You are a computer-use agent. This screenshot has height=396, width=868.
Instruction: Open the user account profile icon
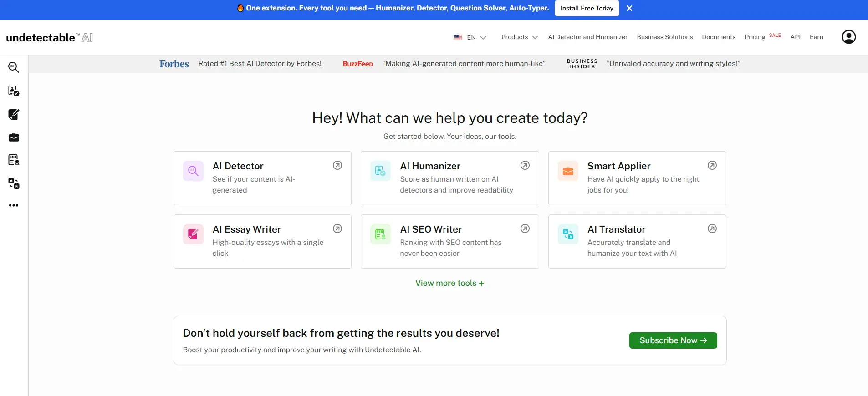[848, 37]
